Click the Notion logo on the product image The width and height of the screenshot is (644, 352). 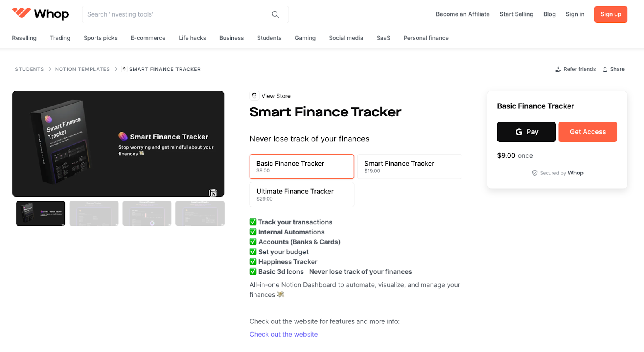click(213, 193)
